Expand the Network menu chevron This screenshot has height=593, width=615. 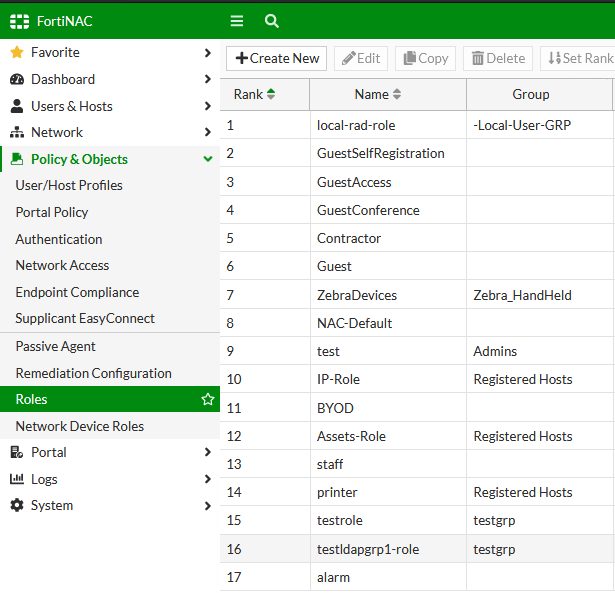coord(208,132)
